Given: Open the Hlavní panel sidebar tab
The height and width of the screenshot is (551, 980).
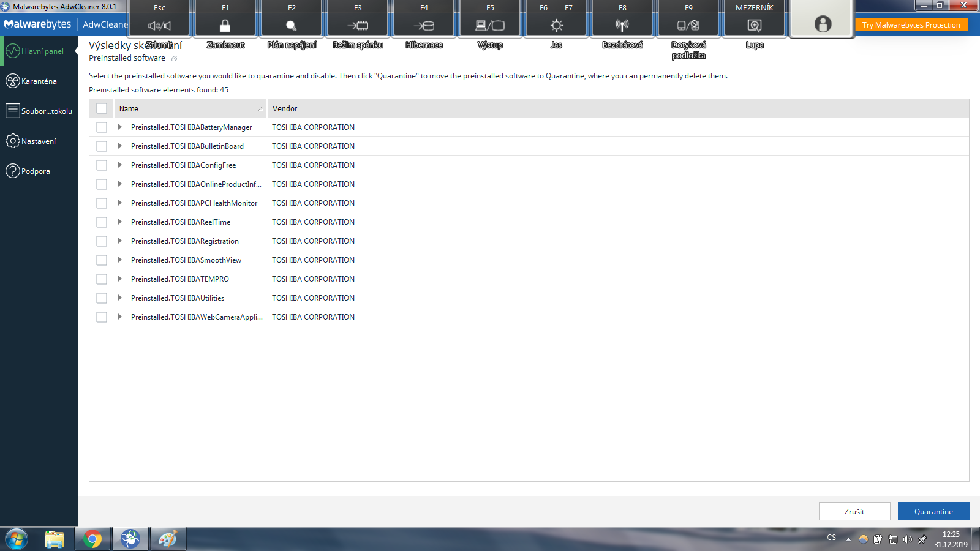Looking at the screenshot, I should 39,51.
